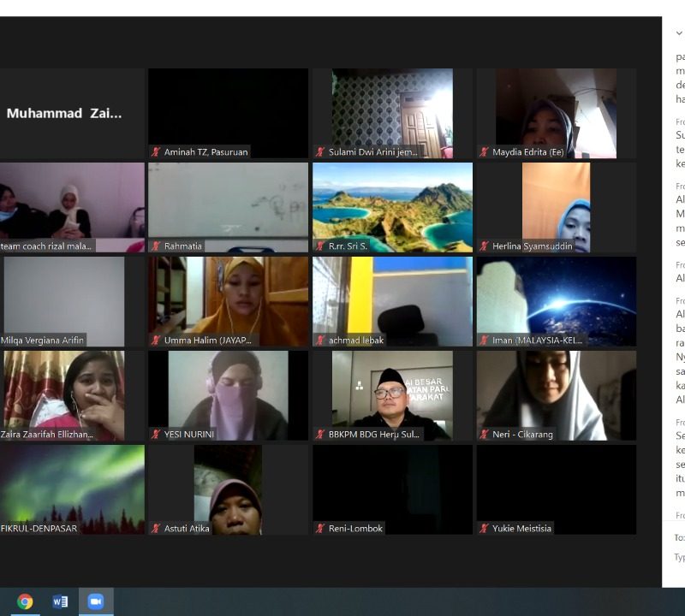This screenshot has height=616, width=685.
Task: Collapse the chat panel using the chevron
Action: 679,33
